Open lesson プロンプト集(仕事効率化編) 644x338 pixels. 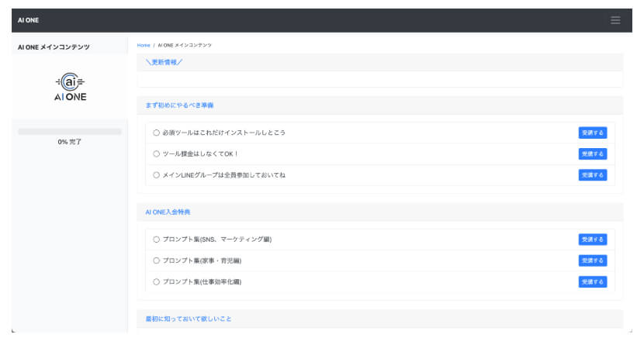[202, 282]
